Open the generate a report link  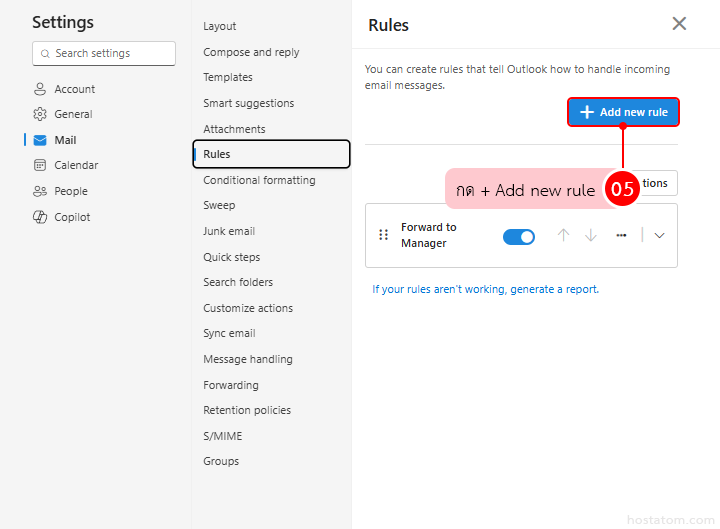(485, 289)
